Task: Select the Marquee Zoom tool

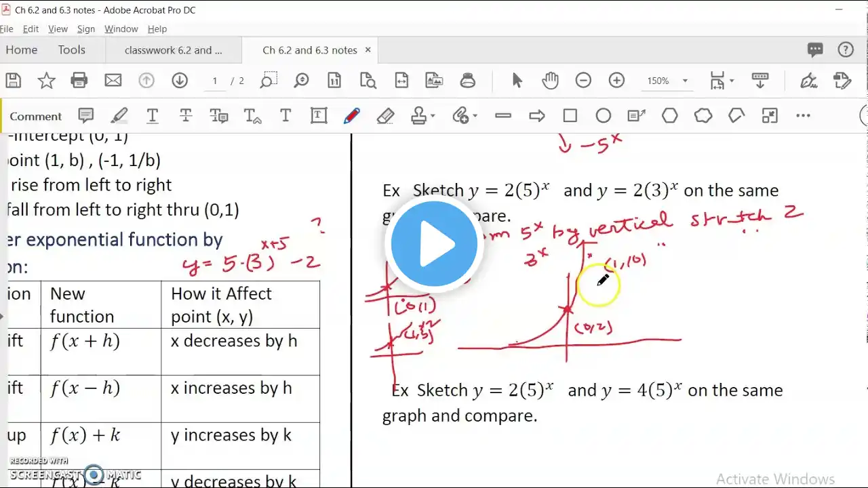Action: pos(269,81)
